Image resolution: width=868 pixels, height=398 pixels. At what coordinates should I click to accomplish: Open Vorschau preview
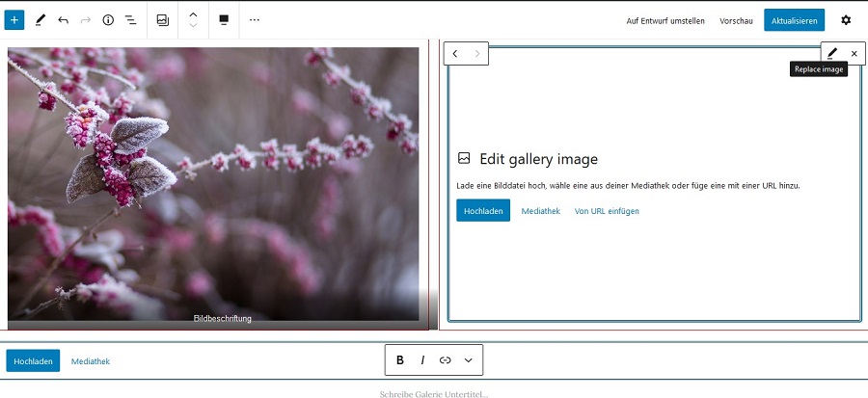(736, 20)
